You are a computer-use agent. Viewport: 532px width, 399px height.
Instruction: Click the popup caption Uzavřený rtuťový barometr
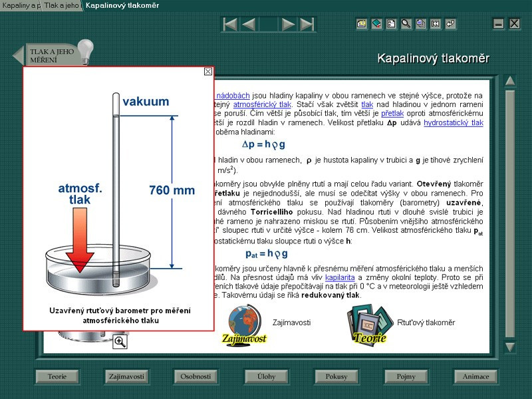(x=120, y=315)
